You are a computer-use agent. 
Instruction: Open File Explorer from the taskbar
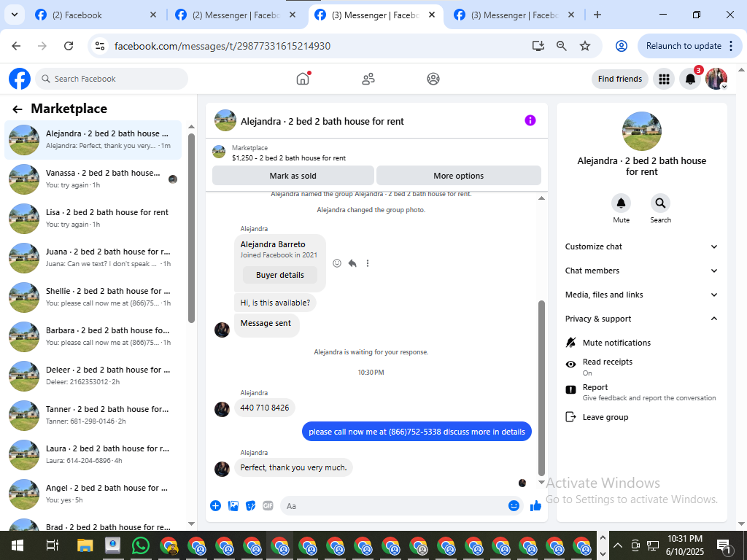[x=85, y=545]
